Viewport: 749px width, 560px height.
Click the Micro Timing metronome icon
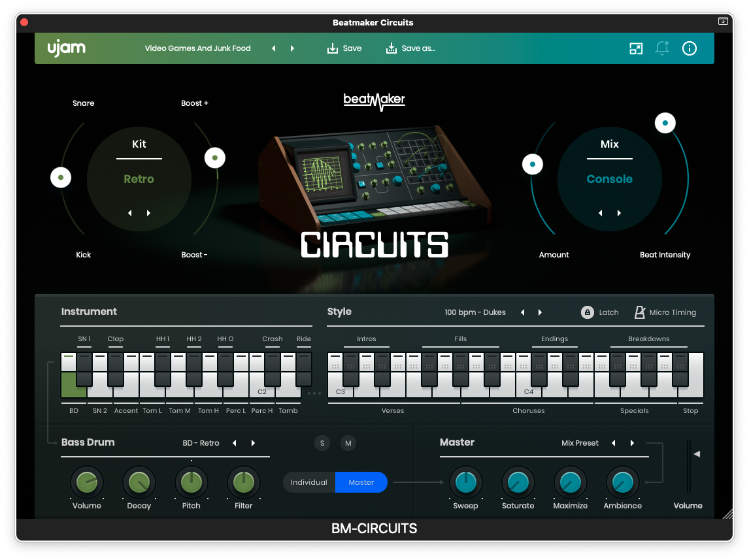[x=640, y=312]
